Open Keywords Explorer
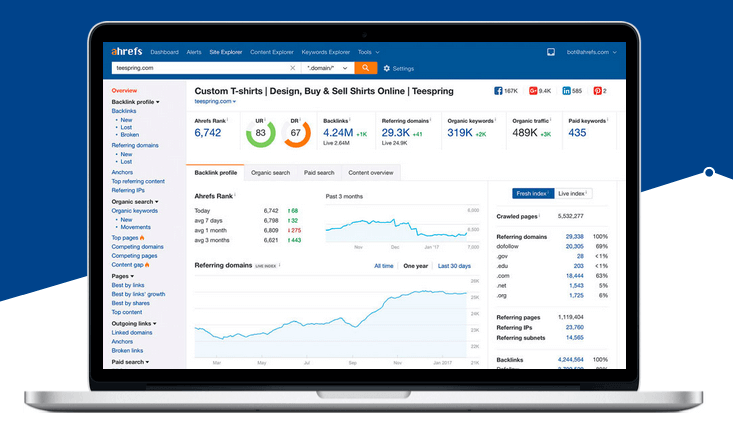This screenshot has height=429, width=733. coord(325,52)
